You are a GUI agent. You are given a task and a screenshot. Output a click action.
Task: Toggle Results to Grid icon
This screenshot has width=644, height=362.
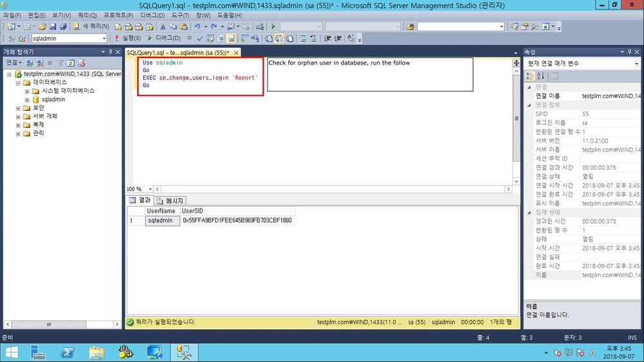pyautogui.click(x=279, y=38)
